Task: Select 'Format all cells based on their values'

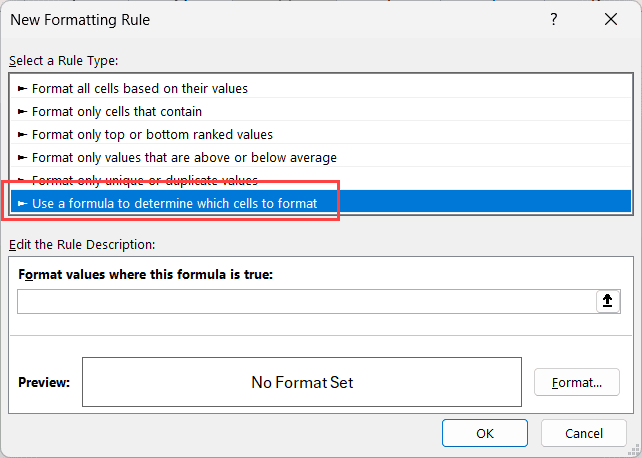Action: point(140,88)
